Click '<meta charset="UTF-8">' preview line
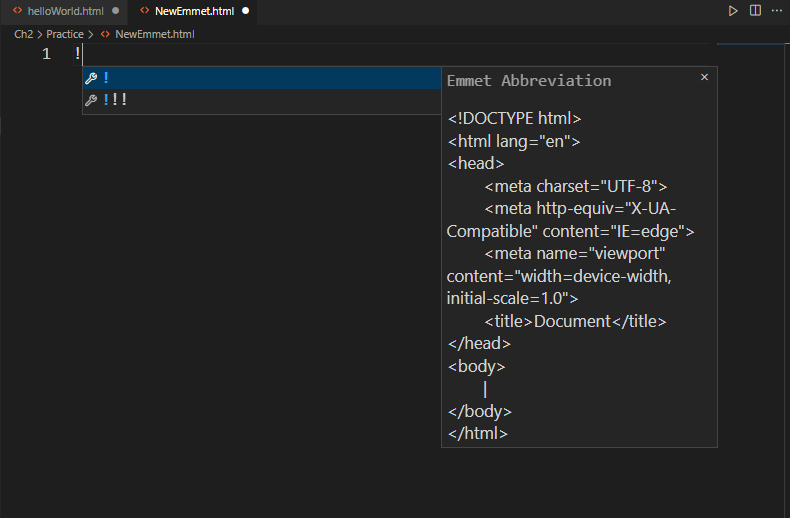Viewport: 790px width, 518px height. [x=576, y=186]
